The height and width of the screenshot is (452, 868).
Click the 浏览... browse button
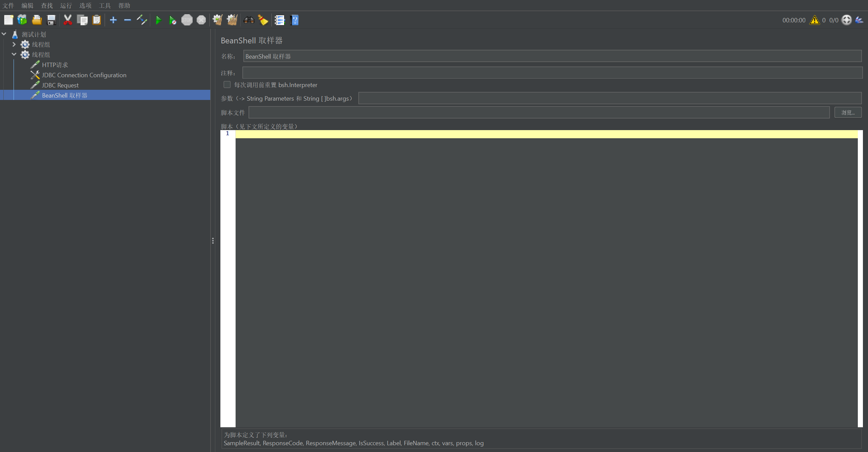pos(848,112)
